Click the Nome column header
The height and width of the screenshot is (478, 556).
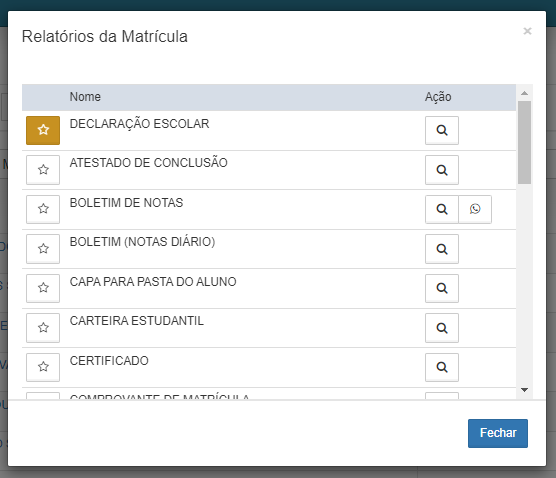click(x=85, y=97)
